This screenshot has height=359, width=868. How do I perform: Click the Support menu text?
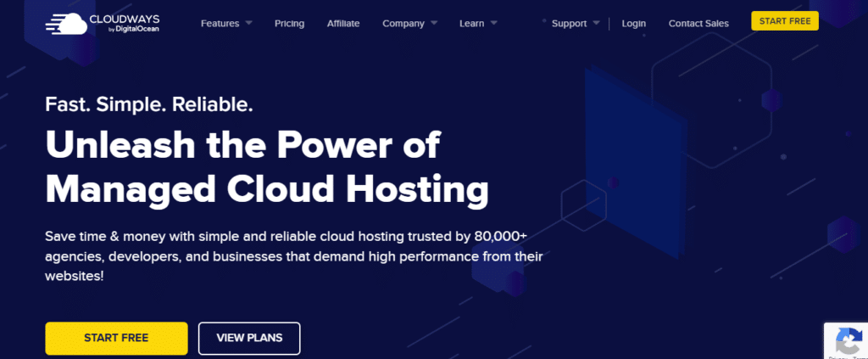(x=569, y=23)
